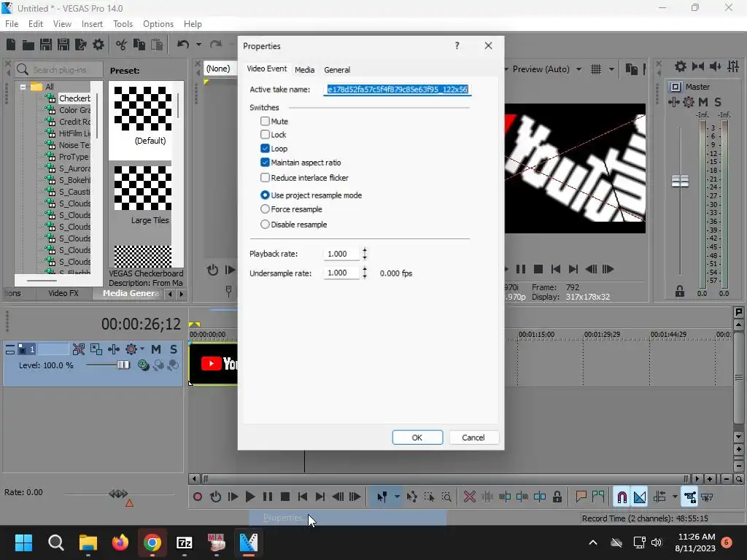Click the Cut scissors icon
Screen dimensions: 747x560
(x=122, y=44)
